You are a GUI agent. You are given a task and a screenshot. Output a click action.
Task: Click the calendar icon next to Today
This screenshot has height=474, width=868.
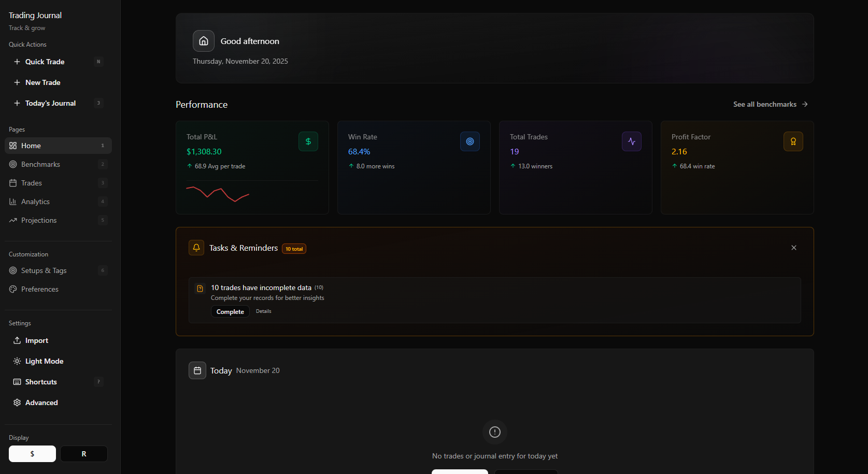(197, 370)
